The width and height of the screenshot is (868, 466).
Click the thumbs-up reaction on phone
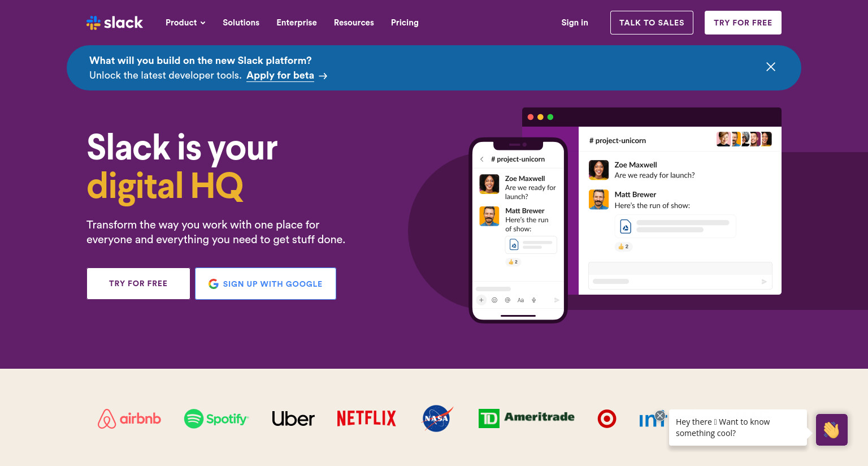click(x=513, y=262)
